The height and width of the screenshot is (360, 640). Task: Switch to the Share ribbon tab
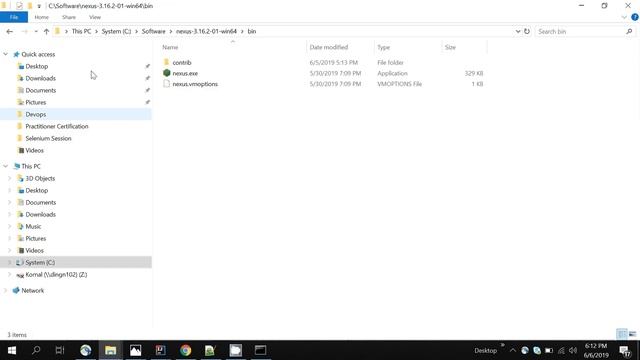69,17
